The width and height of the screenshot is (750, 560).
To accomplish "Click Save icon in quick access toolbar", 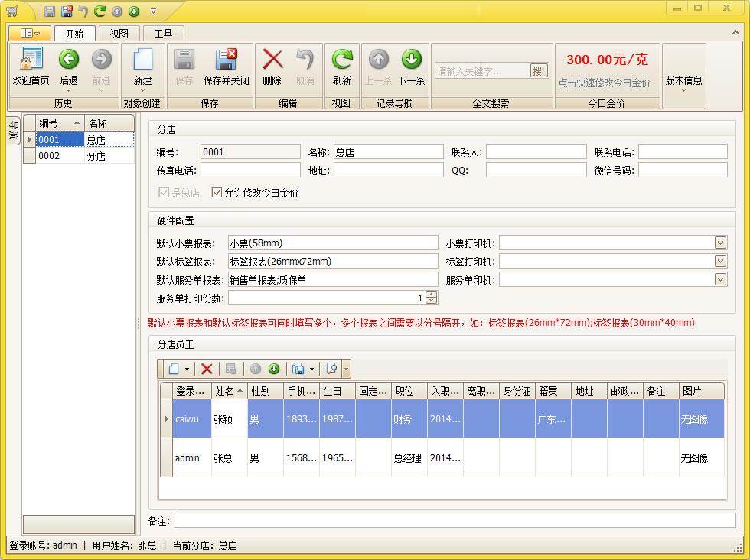I will [50, 11].
